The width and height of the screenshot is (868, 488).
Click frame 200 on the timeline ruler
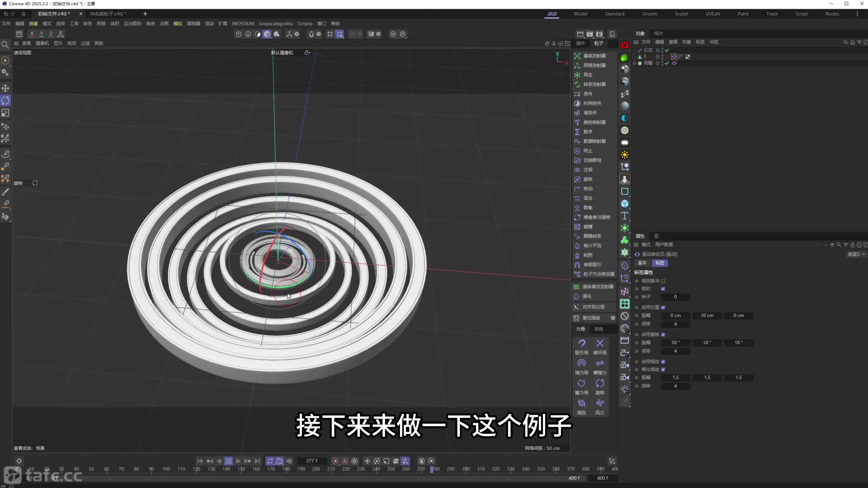coord(316,469)
